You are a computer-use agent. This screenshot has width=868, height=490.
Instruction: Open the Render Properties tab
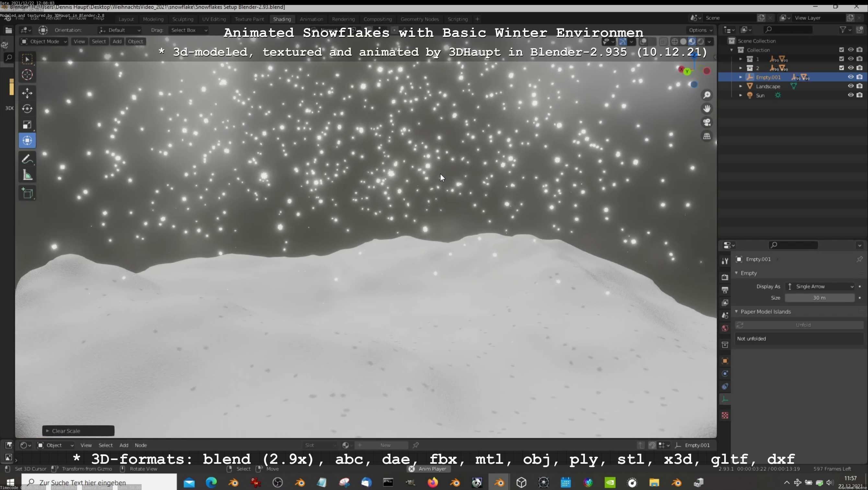pyautogui.click(x=725, y=277)
